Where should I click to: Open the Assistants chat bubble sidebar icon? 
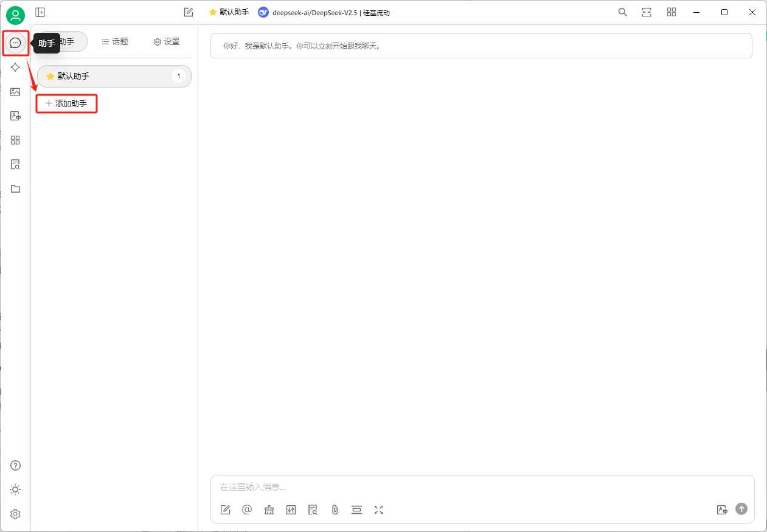point(15,43)
